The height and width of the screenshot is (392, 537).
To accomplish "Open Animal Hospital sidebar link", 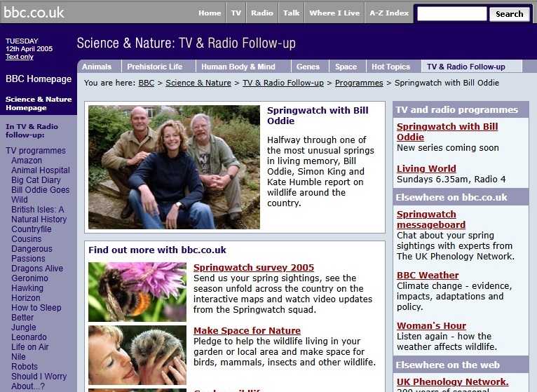I will [41, 170].
